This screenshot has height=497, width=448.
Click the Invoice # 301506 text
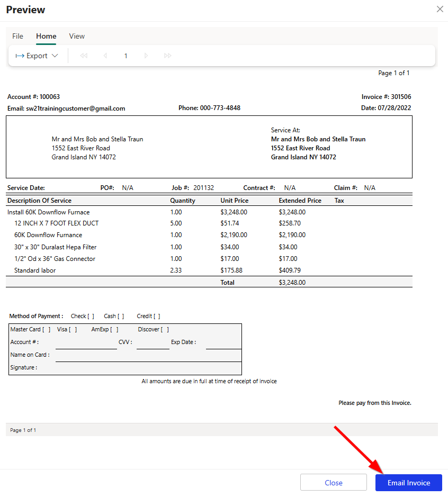(x=386, y=97)
